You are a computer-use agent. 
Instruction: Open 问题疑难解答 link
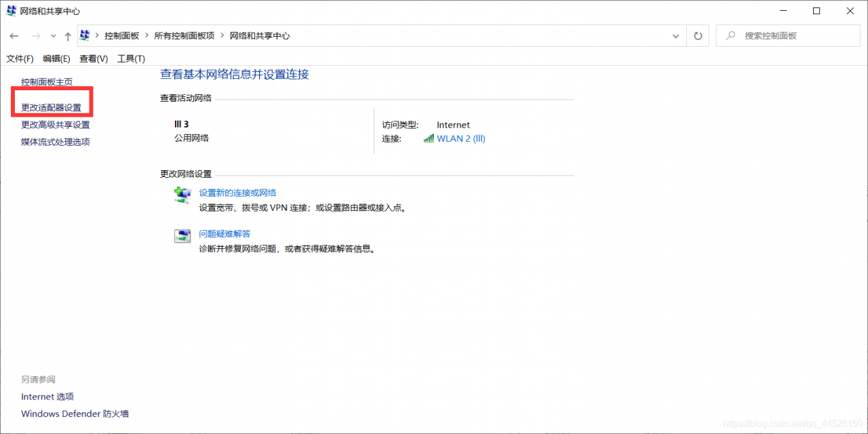(x=225, y=234)
